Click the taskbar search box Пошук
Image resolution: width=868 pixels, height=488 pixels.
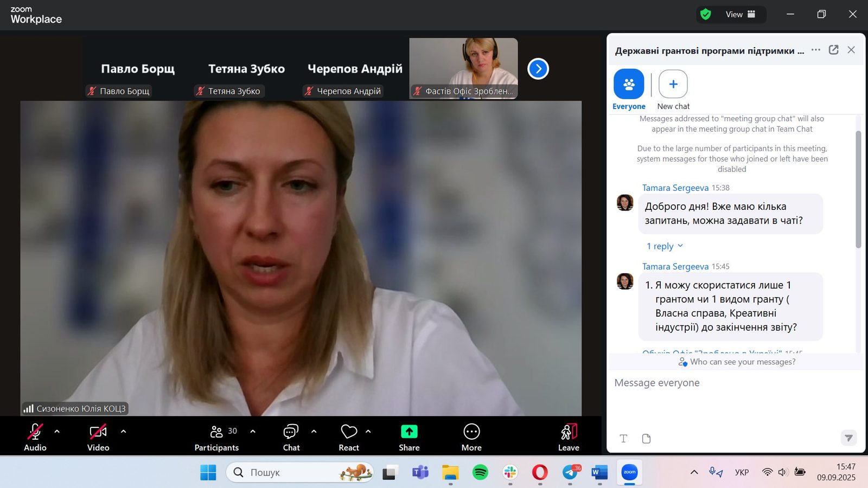pos(299,472)
